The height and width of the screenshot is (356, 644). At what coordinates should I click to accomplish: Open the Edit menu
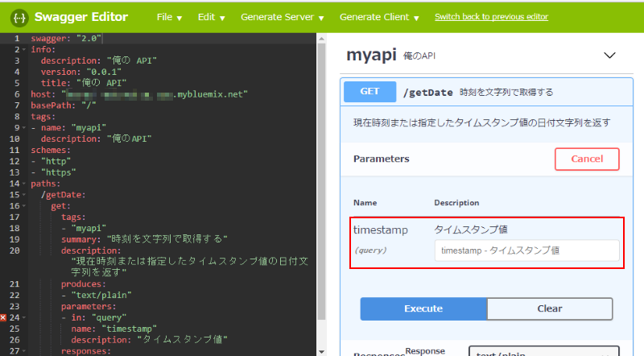[x=211, y=17]
